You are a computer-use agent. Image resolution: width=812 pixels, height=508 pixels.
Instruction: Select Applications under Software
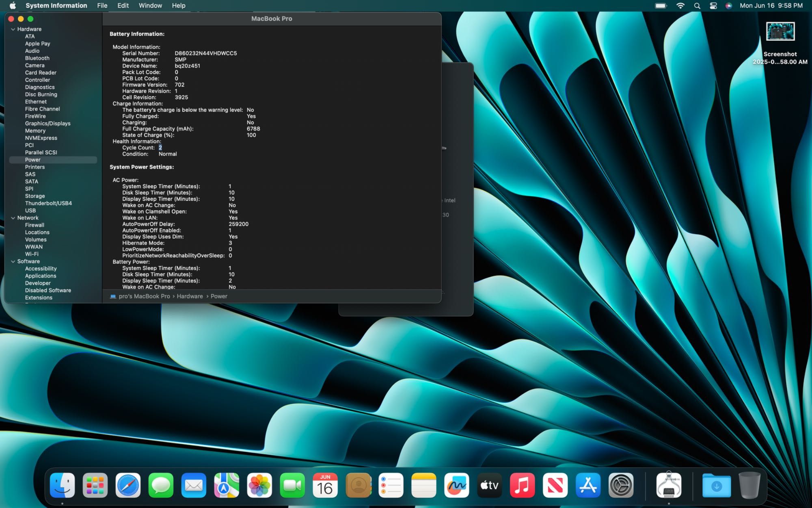pyautogui.click(x=41, y=276)
